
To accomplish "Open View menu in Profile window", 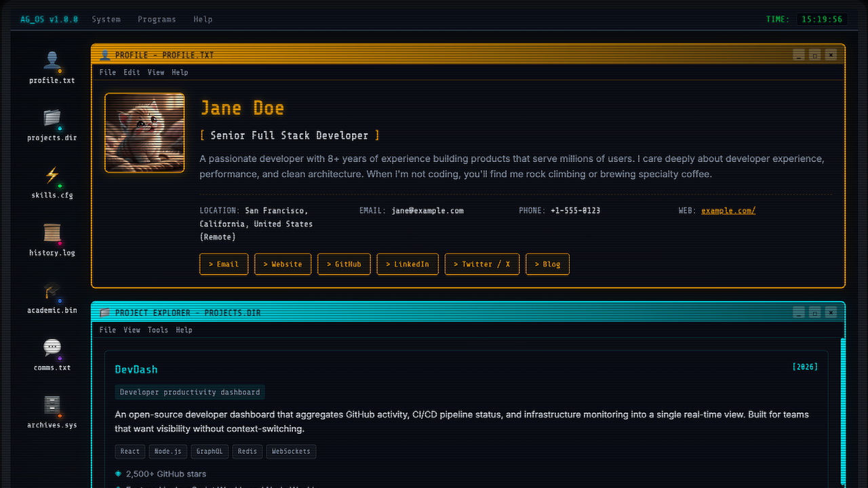I will coord(156,73).
